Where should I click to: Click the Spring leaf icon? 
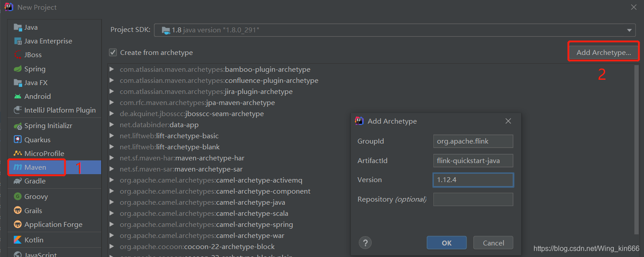(x=18, y=69)
